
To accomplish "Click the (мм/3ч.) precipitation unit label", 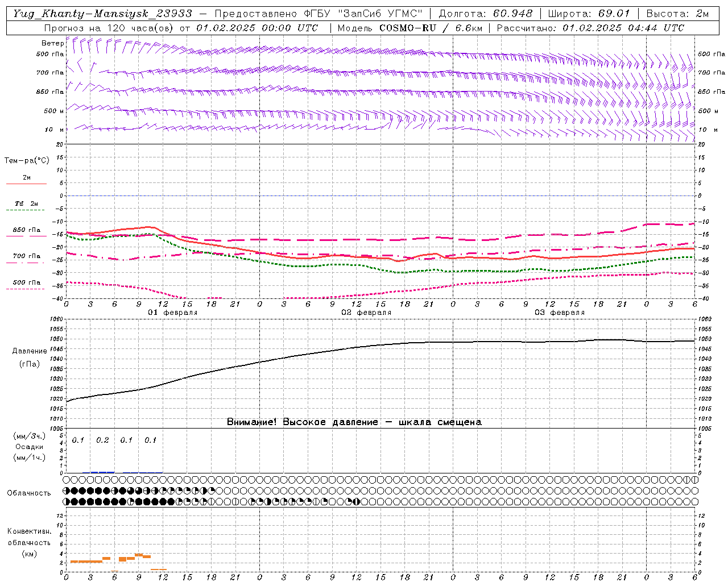I will 30,436.
